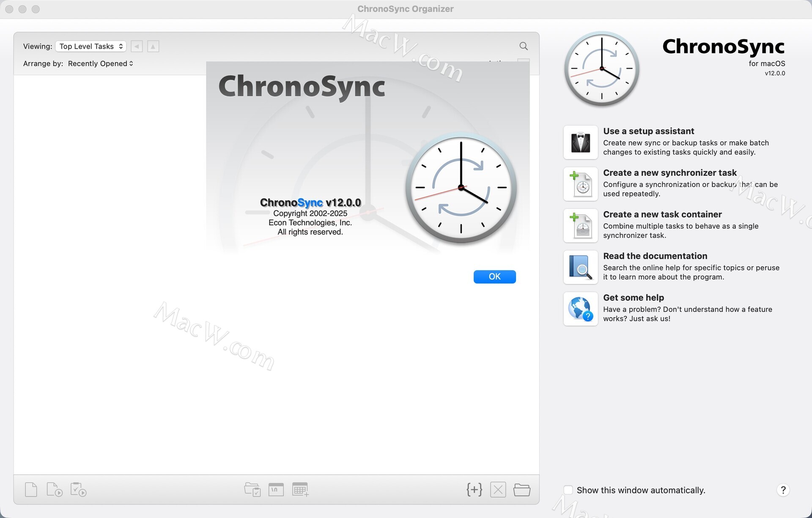Click the calendar schedule add icon

point(300,490)
